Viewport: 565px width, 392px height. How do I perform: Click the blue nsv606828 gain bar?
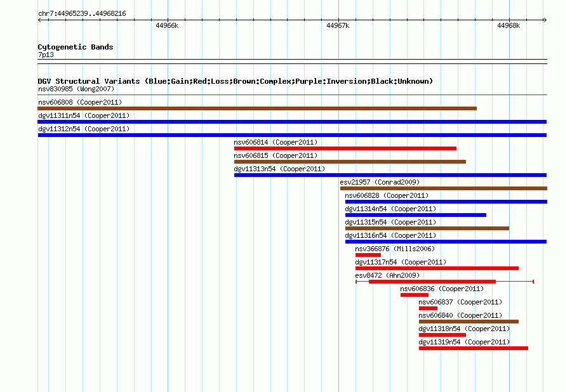pyautogui.click(x=446, y=202)
